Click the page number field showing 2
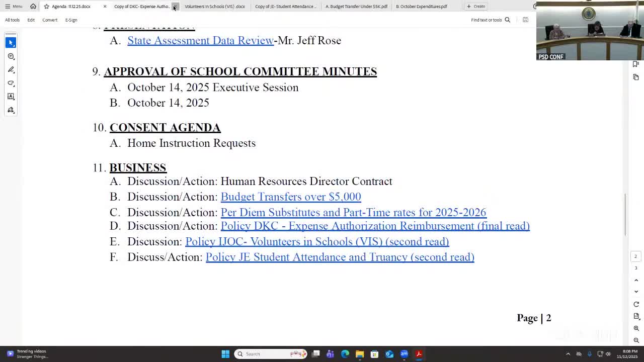Image resolution: width=644 pixels, height=362 pixels. click(635, 256)
